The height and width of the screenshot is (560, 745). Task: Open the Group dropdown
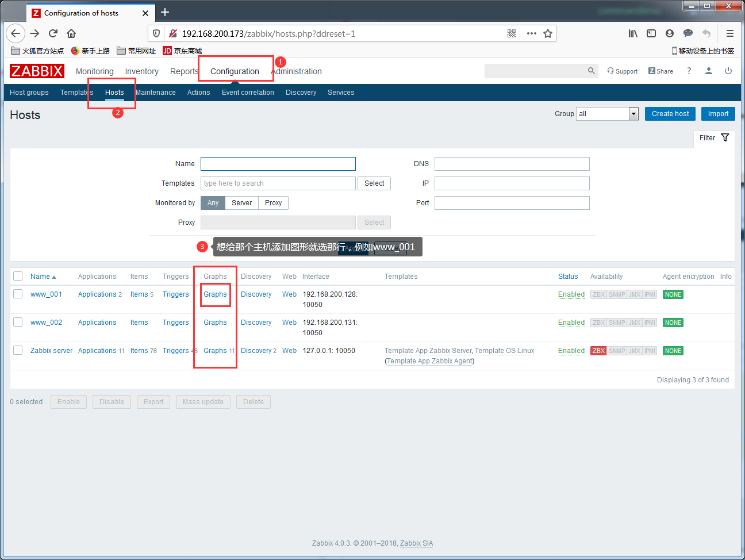point(608,114)
